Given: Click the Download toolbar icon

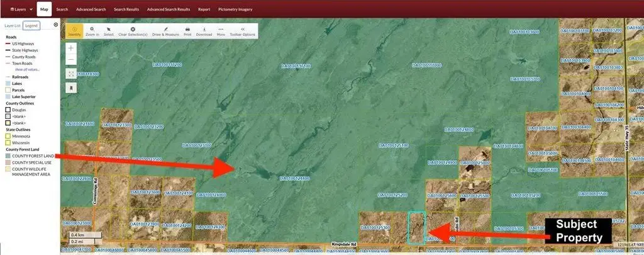Looking at the screenshot, I should click(204, 31).
